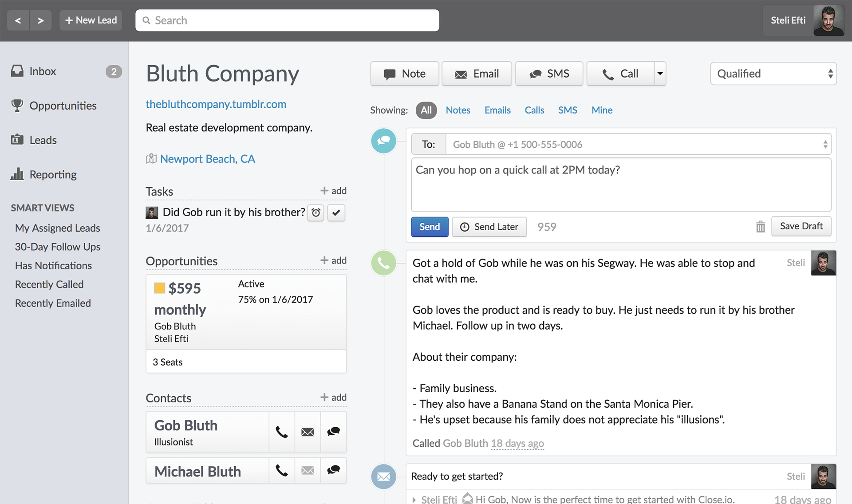
Task: Click the phone icon for Michael Bluth
Action: point(281,470)
